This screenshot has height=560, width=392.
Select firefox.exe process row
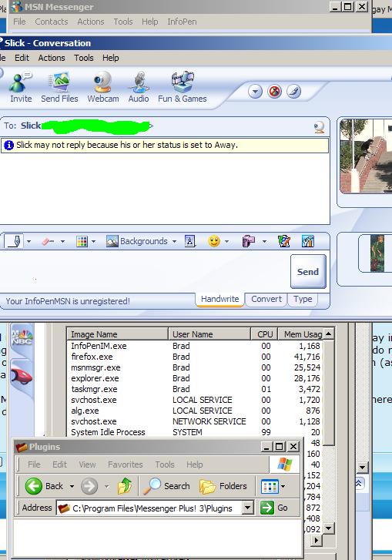tap(196, 357)
